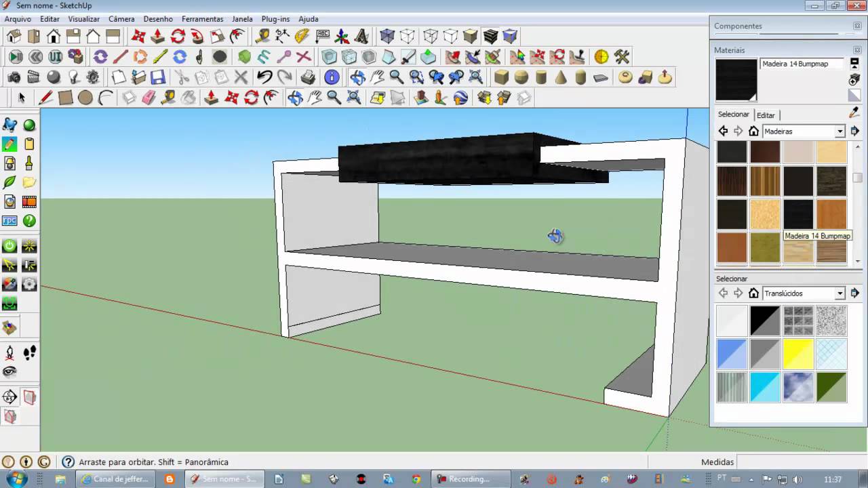Click Create Material icon
Screen dimensions: 868x488
point(854,80)
